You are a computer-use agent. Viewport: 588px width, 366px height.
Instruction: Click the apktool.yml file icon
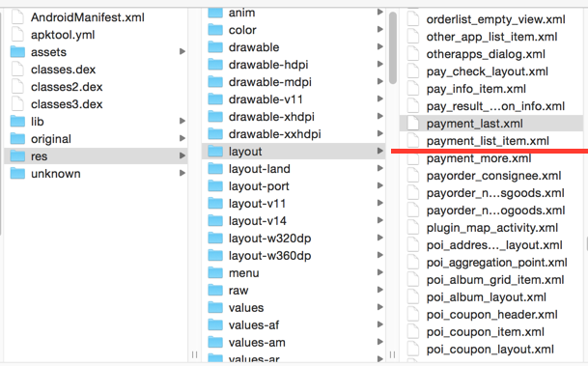pos(17,35)
